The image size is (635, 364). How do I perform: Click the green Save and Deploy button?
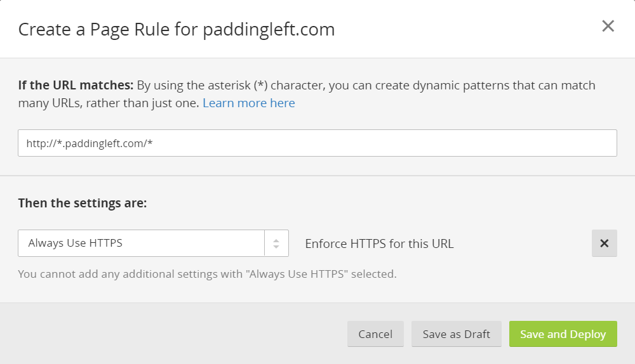pyautogui.click(x=563, y=334)
